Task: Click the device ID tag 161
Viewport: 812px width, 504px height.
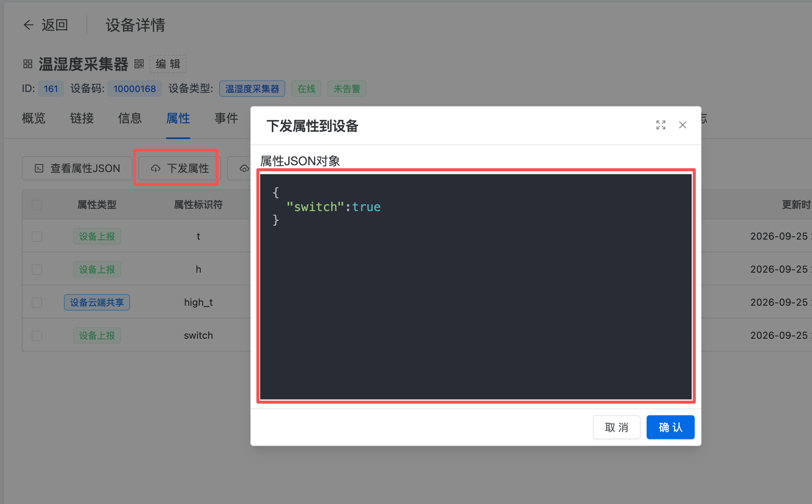Action: tap(51, 89)
